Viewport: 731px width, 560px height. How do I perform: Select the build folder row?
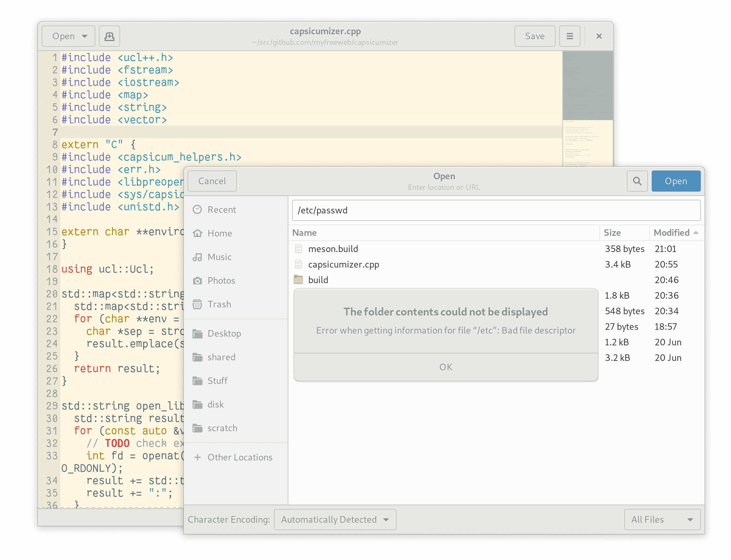tap(496, 280)
